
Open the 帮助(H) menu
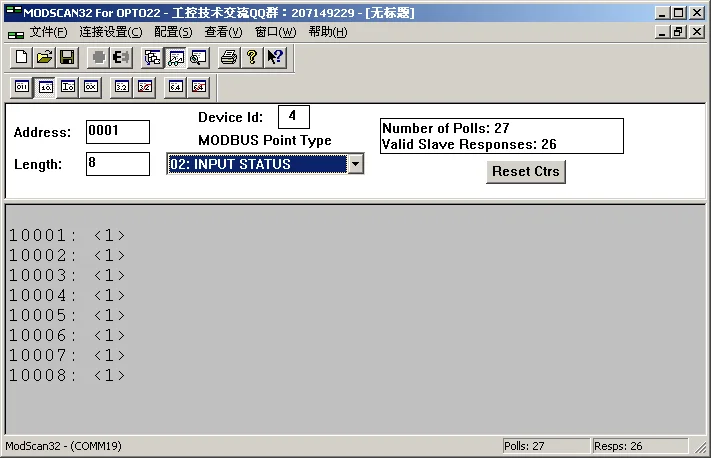point(328,32)
